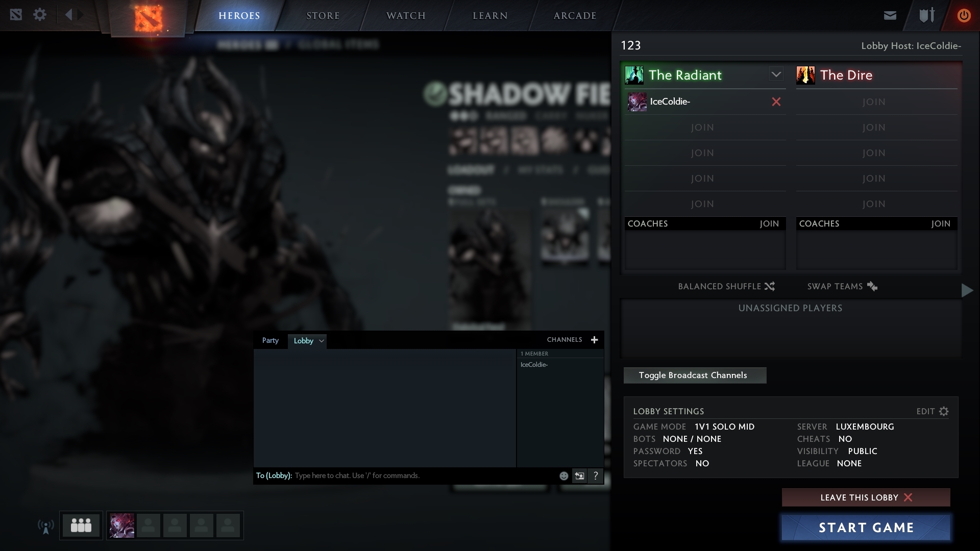Expand The Radiant team dropdown chevron
Screen dimensions: 980x551
(x=776, y=74)
